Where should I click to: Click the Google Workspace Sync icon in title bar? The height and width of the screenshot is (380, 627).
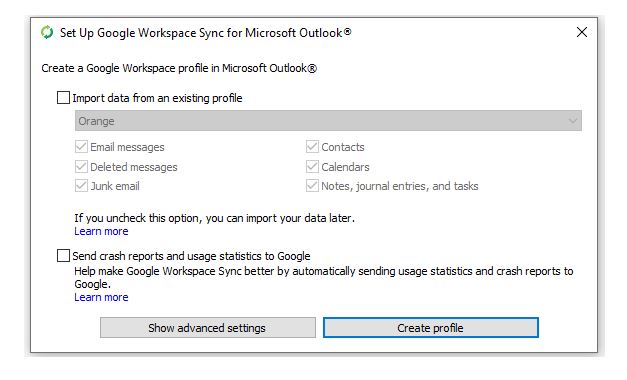[x=47, y=32]
